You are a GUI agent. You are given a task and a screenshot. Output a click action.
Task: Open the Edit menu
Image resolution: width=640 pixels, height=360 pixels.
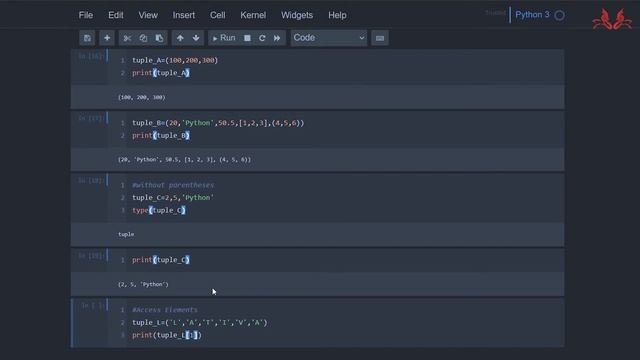(116, 15)
